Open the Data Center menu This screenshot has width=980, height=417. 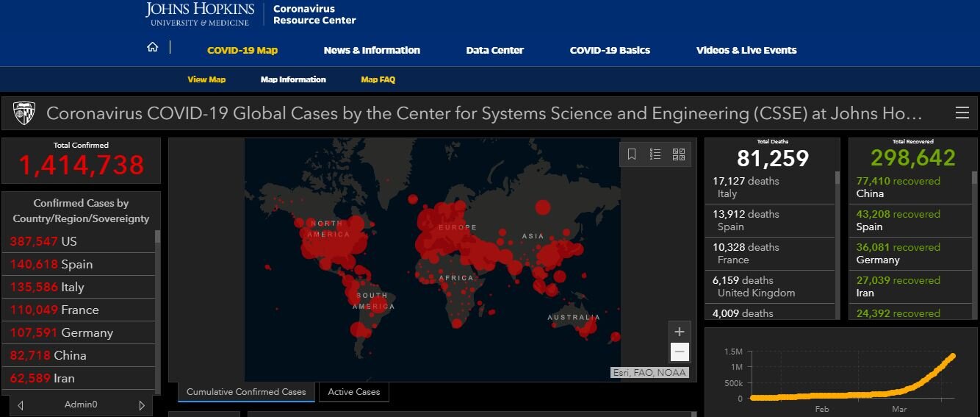[494, 51]
